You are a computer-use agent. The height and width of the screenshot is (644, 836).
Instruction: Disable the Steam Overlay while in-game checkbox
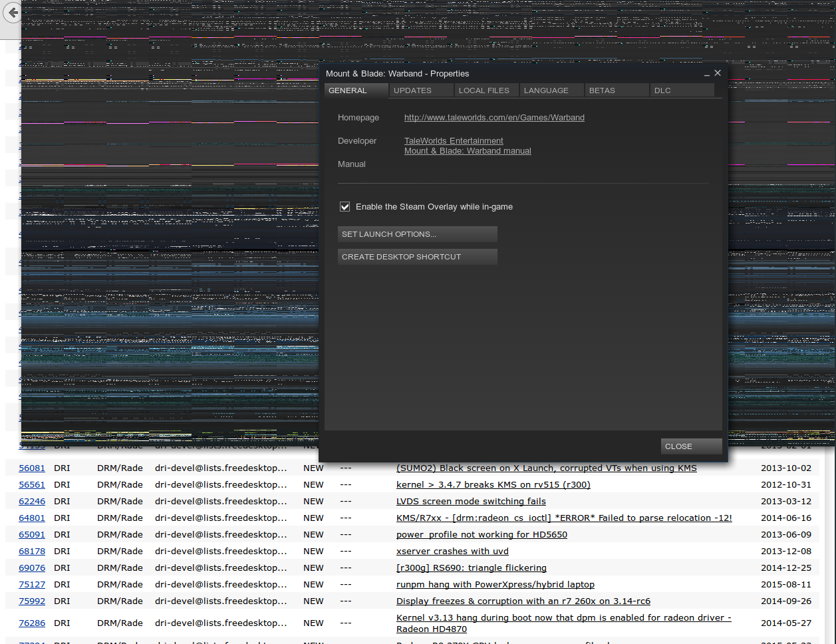pos(345,207)
